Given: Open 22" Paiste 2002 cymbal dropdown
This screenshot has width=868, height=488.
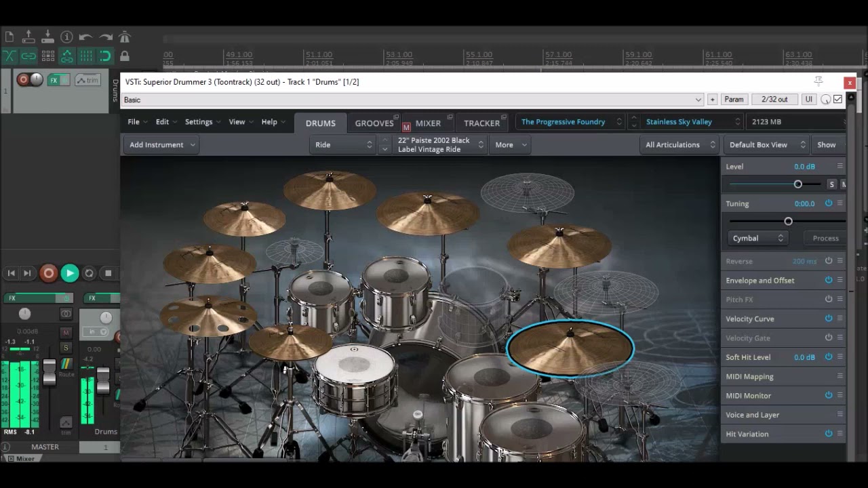Looking at the screenshot, I should tap(439, 144).
